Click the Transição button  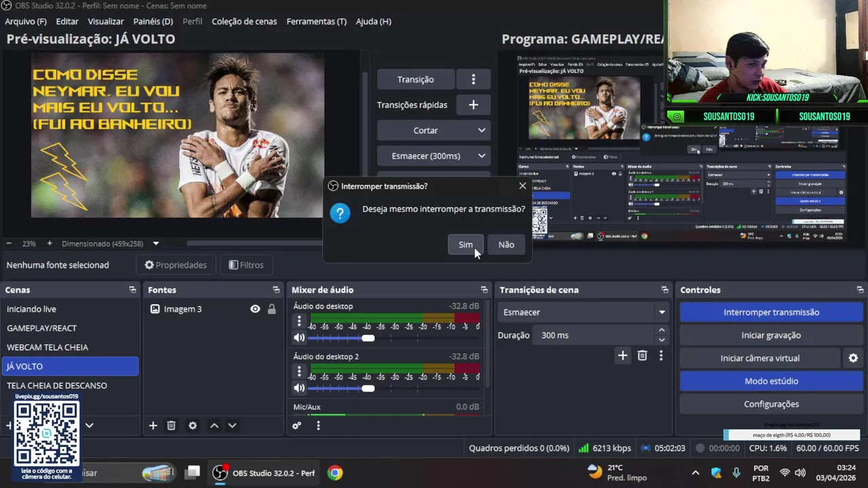pos(415,79)
